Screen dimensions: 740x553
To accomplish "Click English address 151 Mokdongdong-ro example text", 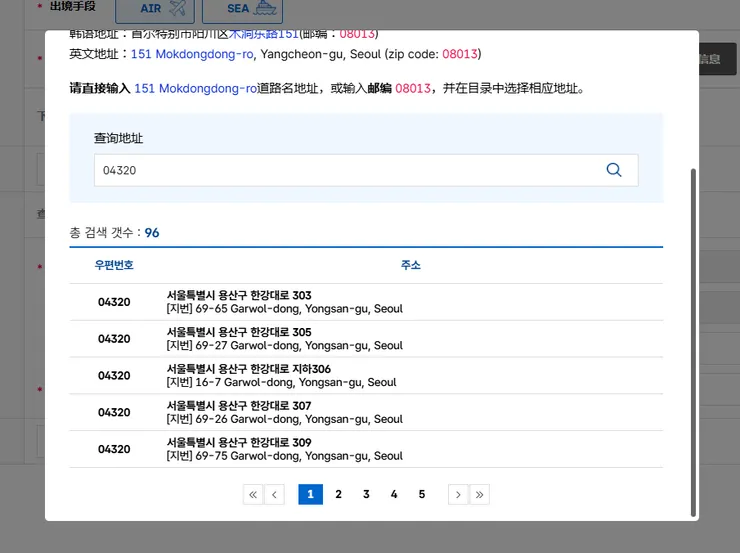I will [x=192, y=54].
